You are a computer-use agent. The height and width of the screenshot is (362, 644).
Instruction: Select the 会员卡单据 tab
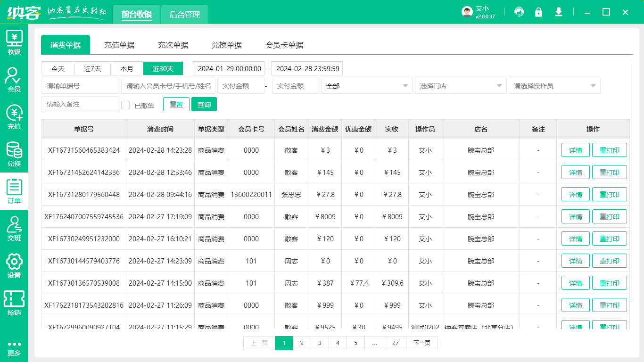(x=284, y=45)
